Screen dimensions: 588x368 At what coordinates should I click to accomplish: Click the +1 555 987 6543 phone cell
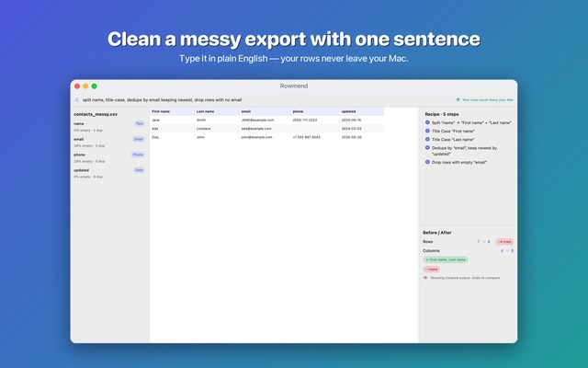pyautogui.click(x=306, y=137)
